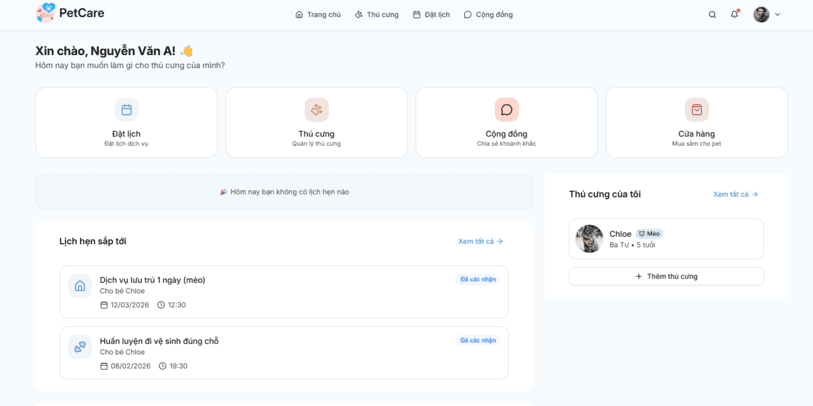Image resolution: width=813 pixels, height=406 pixels.
Task: Open Đặt lịch menu item in navbar
Action: [431, 15]
